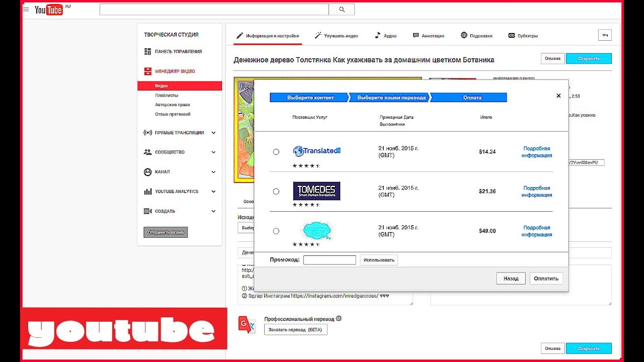Screen dimensions: 644x362
Task: Open the Video Manager icon
Action: [x=147, y=71]
